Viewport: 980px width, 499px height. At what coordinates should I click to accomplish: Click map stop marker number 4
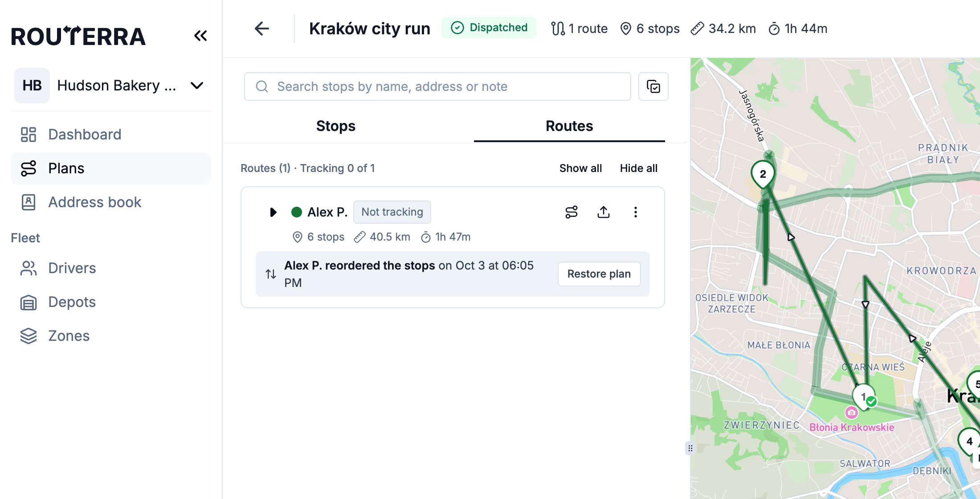click(969, 441)
